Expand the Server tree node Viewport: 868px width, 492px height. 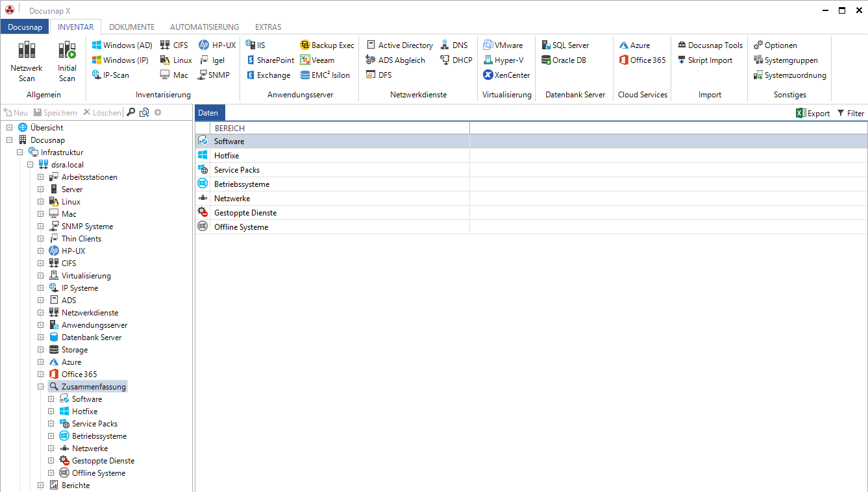pyautogui.click(x=41, y=190)
